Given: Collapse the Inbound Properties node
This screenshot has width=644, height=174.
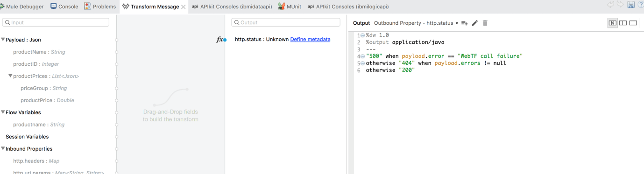Looking at the screenshot, I should [x=3, y=149].
